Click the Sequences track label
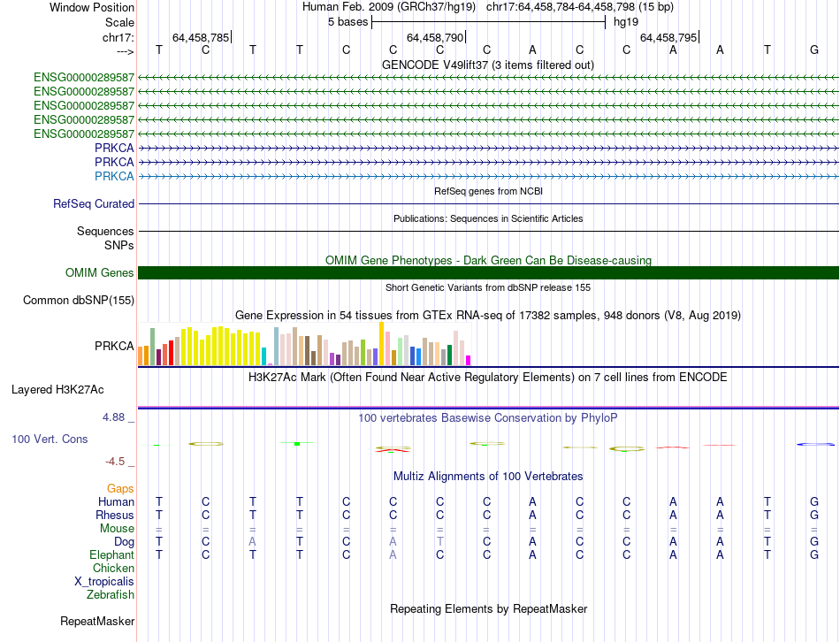 [105, 231]
